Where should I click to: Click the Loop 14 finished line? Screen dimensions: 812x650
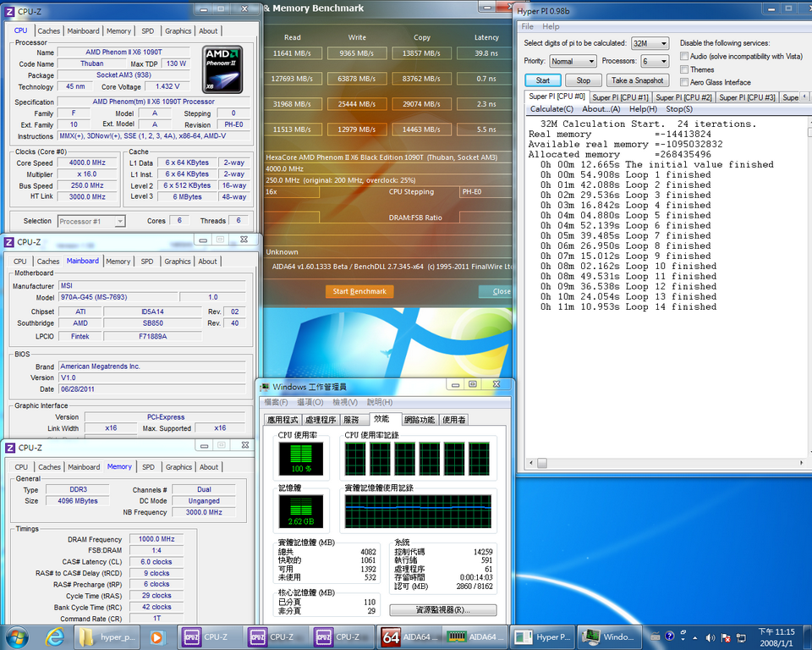point(628,307)
